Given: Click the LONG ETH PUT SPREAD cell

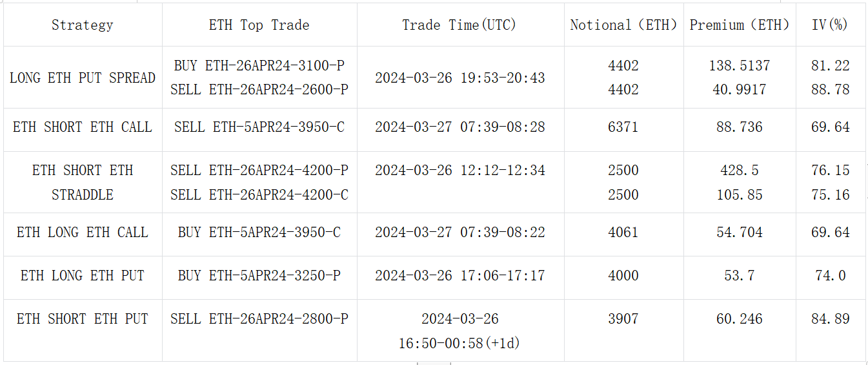Looking at the screenshot, I should (82, 78).
